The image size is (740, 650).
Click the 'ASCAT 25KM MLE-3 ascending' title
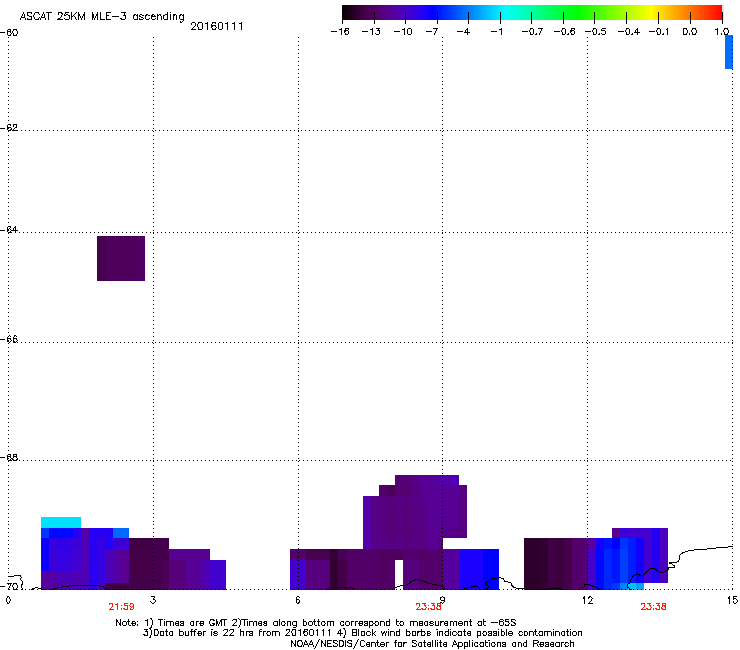tap(102, 16)
